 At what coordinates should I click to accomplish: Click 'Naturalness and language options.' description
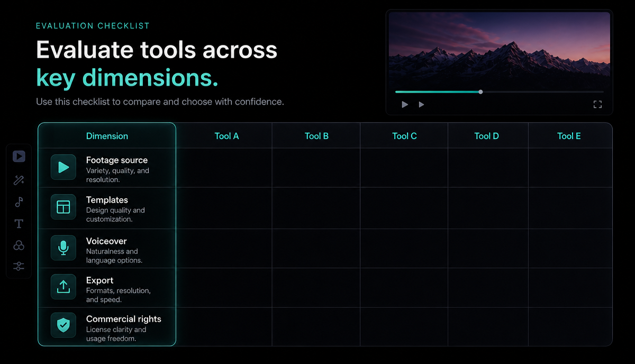(114, 256)
